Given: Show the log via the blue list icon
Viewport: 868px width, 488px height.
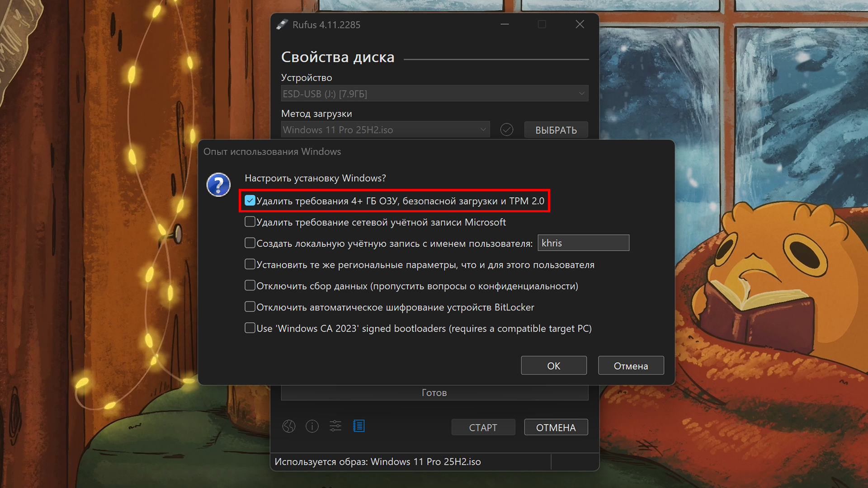Looking at the screenshot, I should 359,426.
